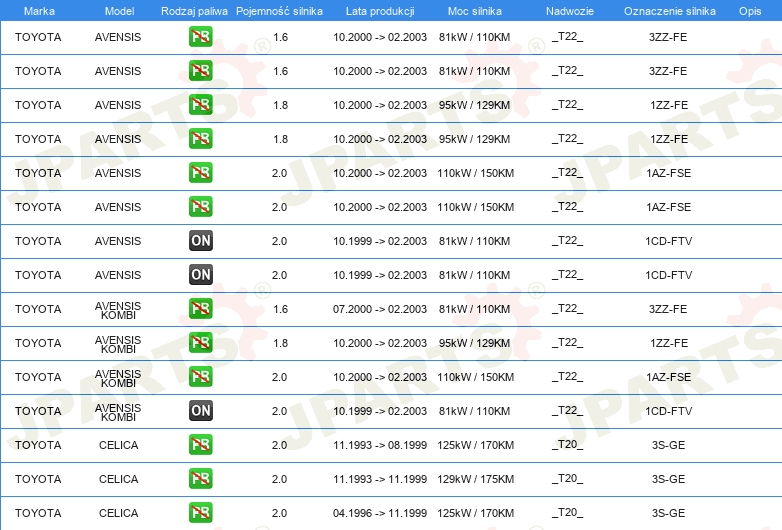Click 1AZ-FSE in the AVENSIS KOMBI row
782x530 pixels.
click(x=669, y=377)
